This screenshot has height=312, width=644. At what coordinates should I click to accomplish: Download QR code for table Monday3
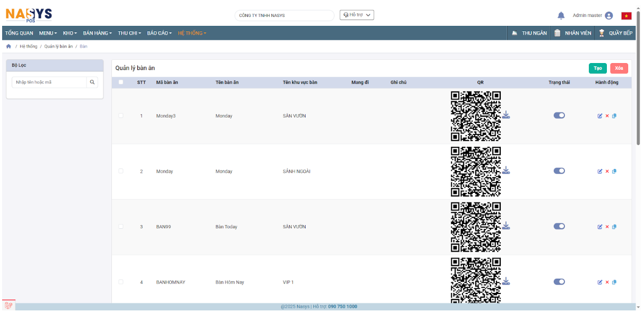pyautogui.click(x=506, y=115)
